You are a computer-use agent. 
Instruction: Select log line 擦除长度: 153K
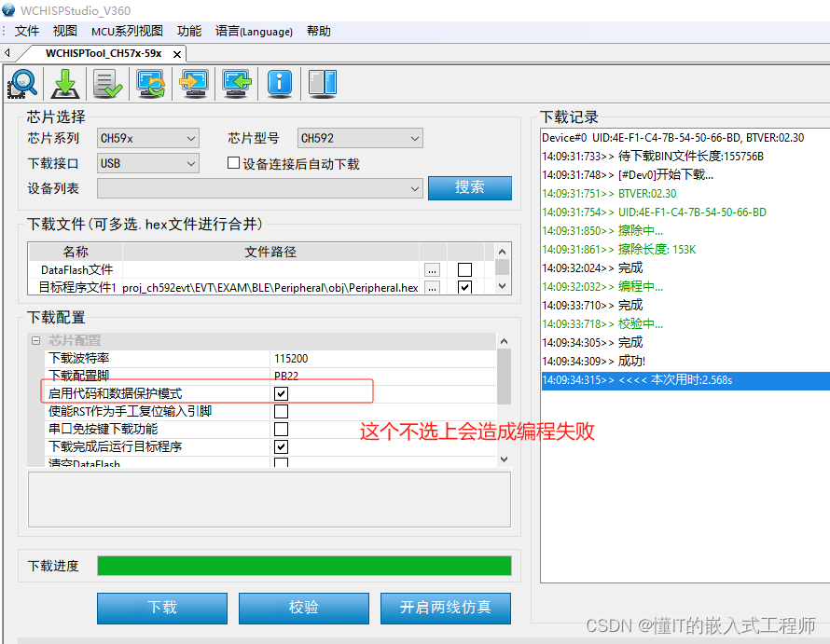[x=685, y=250]
